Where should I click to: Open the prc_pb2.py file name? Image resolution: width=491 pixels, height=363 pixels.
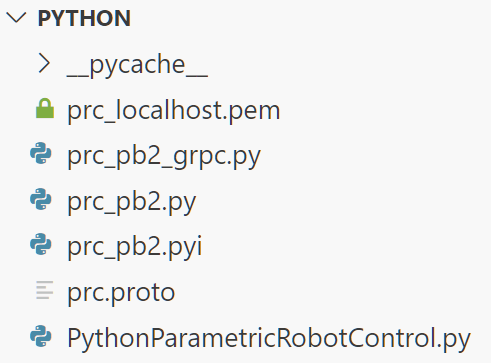coord(132,202)
